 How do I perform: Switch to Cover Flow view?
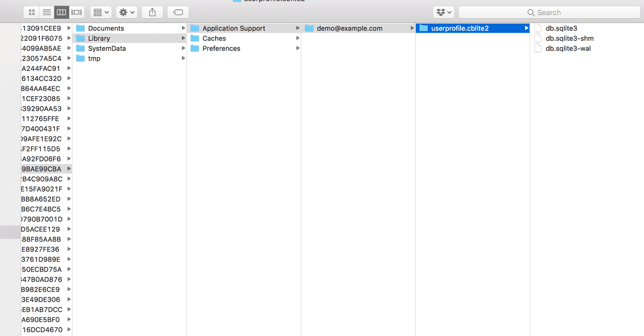(77, 12)
